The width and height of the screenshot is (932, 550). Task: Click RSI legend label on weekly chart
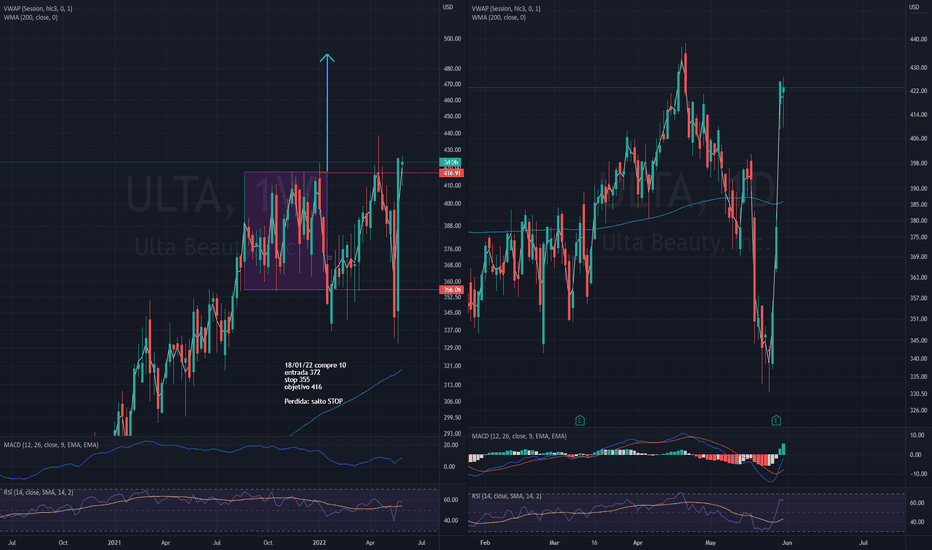[39, 492]
